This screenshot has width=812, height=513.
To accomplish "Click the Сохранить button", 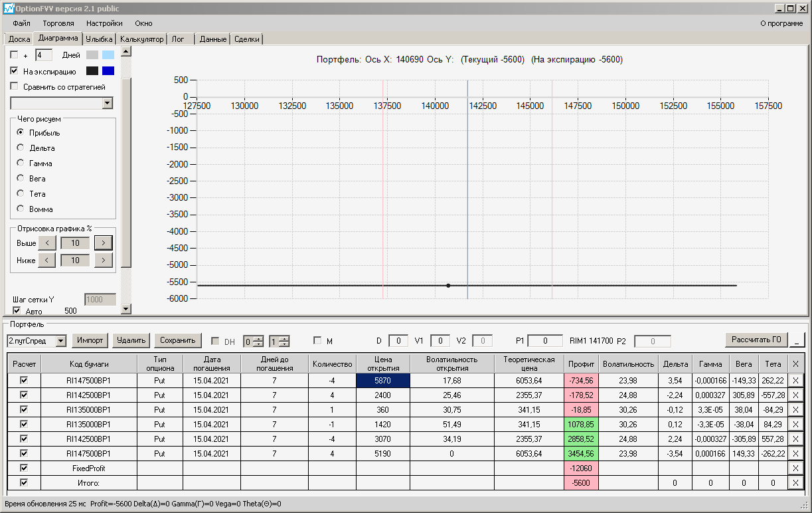I will coord(178,340).
